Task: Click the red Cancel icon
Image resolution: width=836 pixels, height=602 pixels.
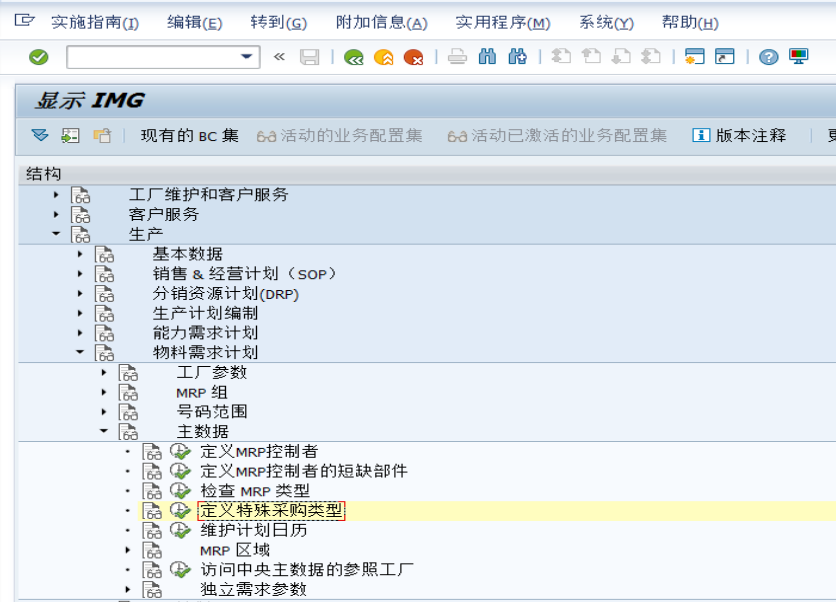Action: [x=414, y=57]
